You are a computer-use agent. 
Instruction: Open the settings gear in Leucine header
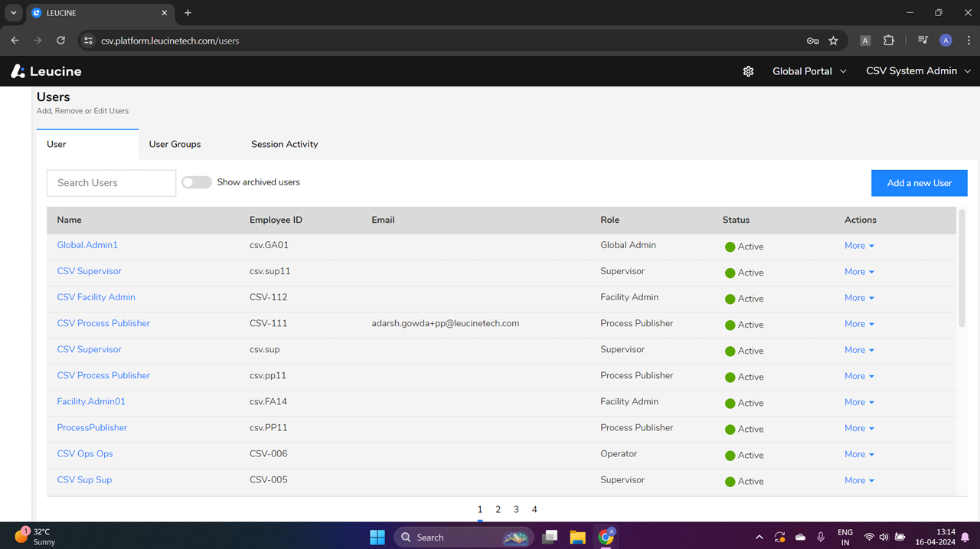point(748,71)
